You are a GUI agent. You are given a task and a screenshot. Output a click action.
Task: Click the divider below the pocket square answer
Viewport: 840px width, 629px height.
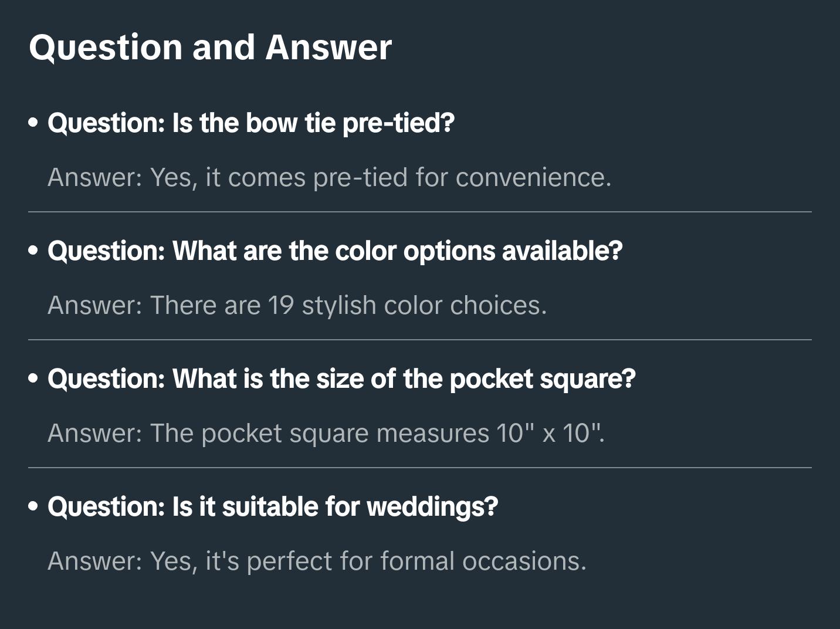click(x=420, y=468)
